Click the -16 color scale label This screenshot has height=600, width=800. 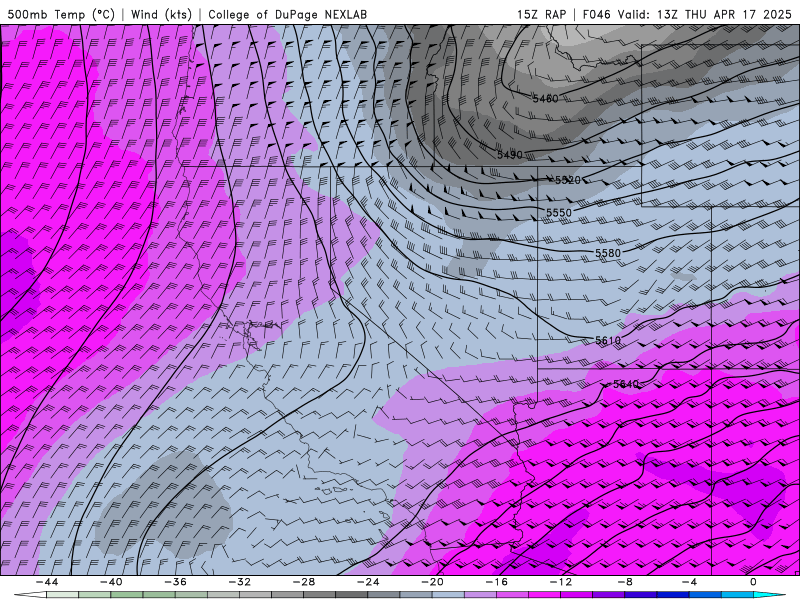point(496,582)
